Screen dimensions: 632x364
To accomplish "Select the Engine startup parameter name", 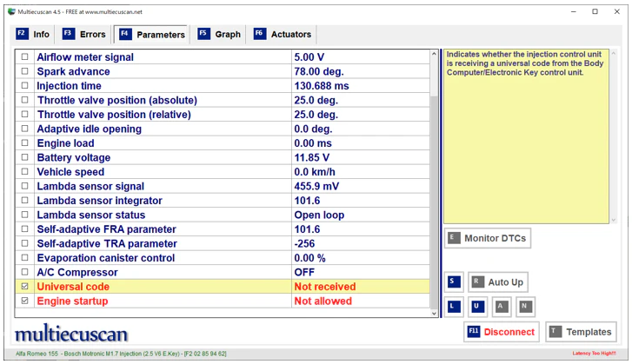I will [x=72, y=301].
